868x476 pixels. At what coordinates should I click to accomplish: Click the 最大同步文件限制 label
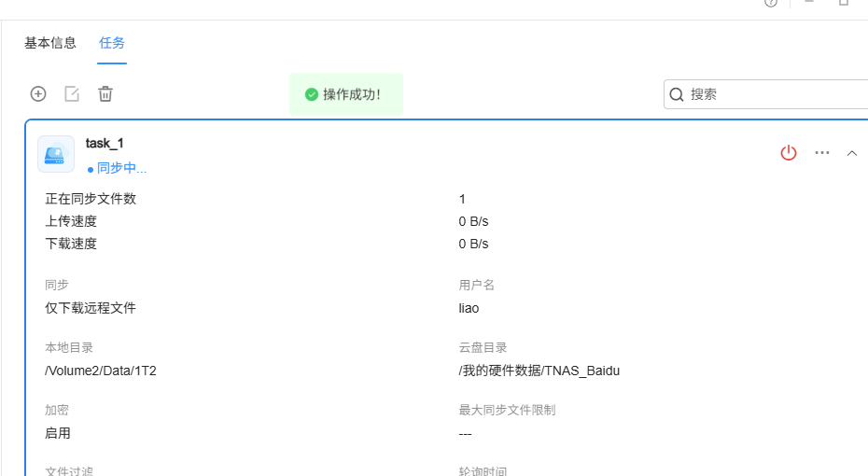point(507,410)
